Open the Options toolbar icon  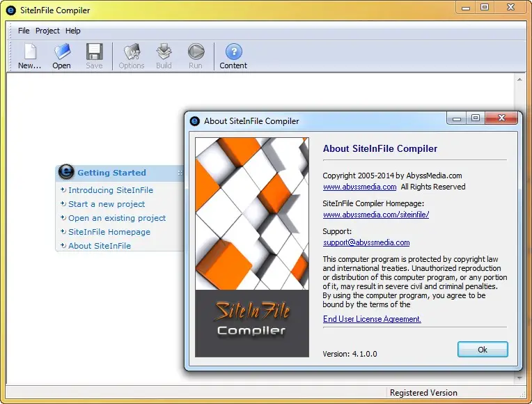[x=132, y=56]
